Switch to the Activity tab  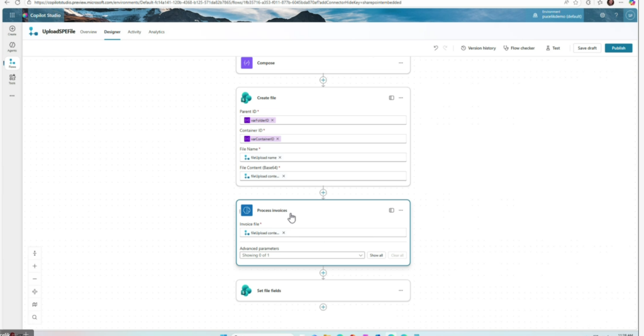tap(134, 31)
